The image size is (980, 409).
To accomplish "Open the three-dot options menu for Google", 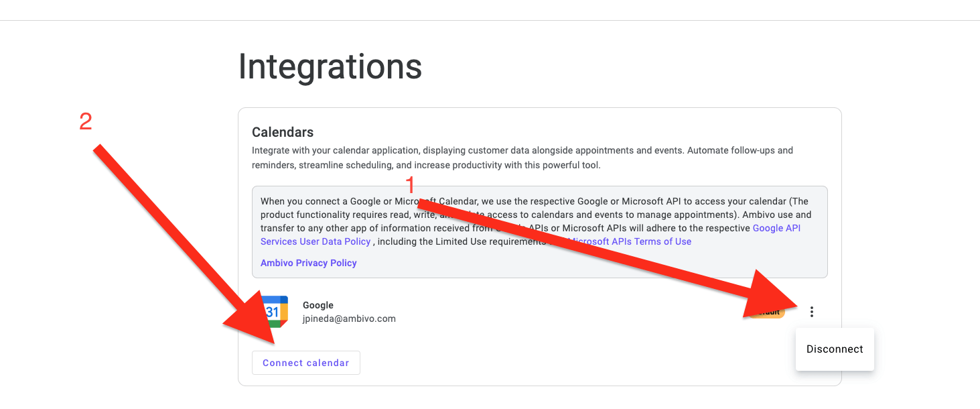I will pyautogui.click(x=812, y=312).
